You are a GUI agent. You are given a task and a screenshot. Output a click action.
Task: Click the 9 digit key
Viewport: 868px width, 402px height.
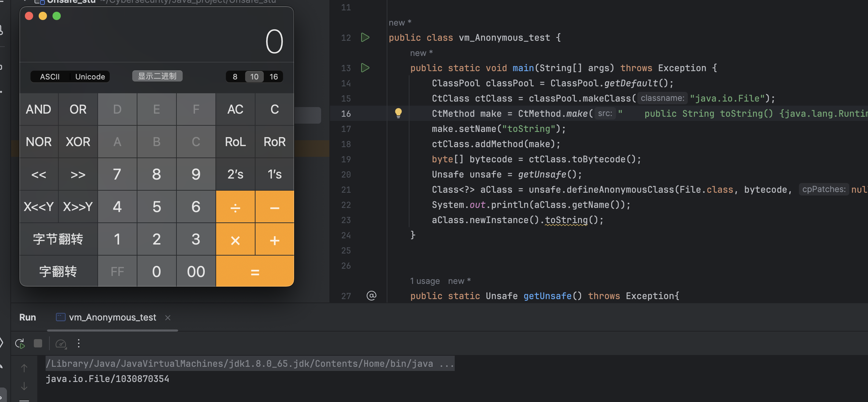[196, 174]
